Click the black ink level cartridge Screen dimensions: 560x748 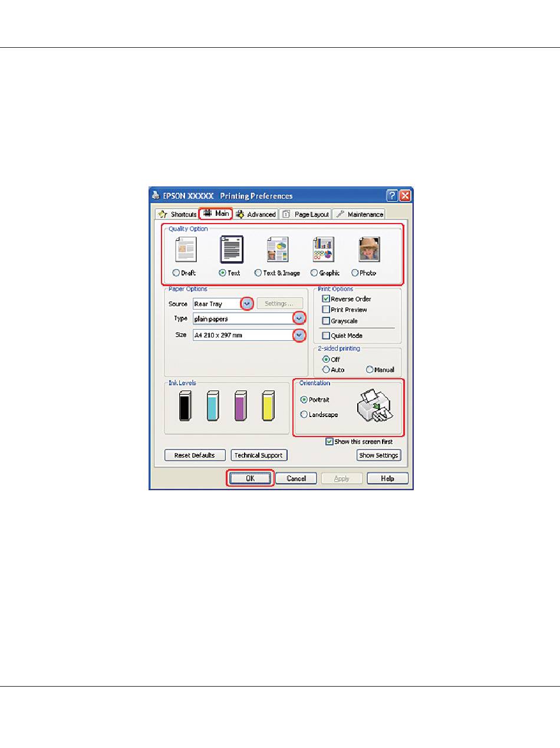(185, 405)
